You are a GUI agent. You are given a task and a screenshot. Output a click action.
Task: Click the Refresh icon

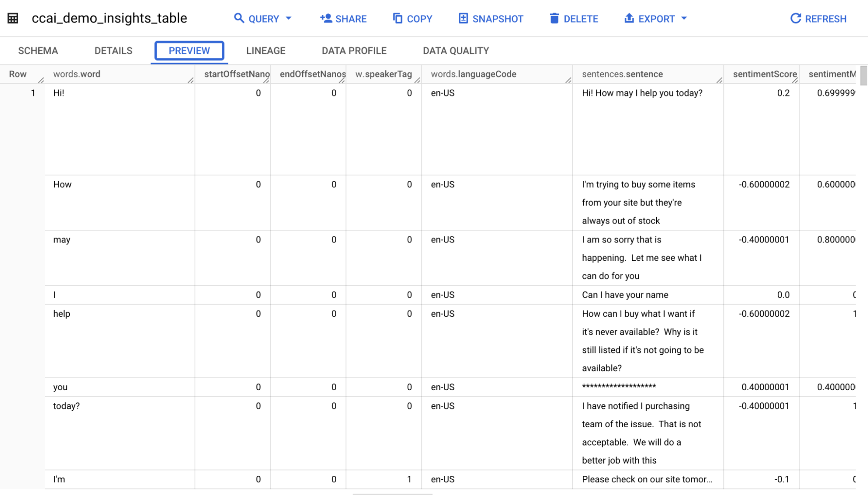(795, 18)
